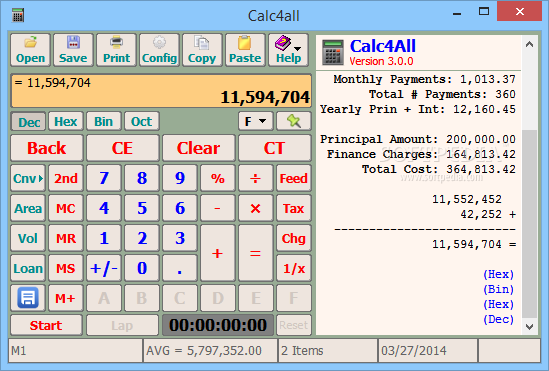Select Dec number base mode
This screenshot has width=549, height=371.
[28, 121]
